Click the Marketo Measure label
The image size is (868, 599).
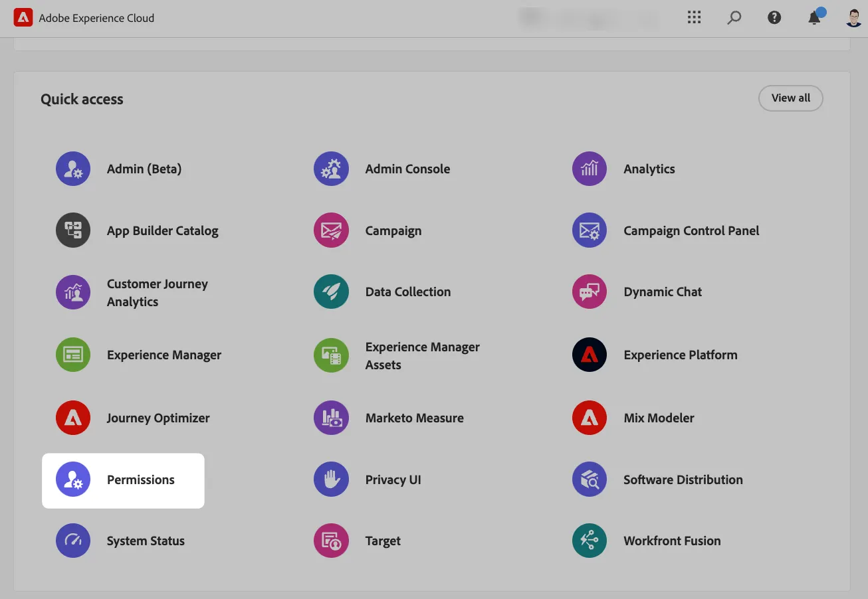415,418
